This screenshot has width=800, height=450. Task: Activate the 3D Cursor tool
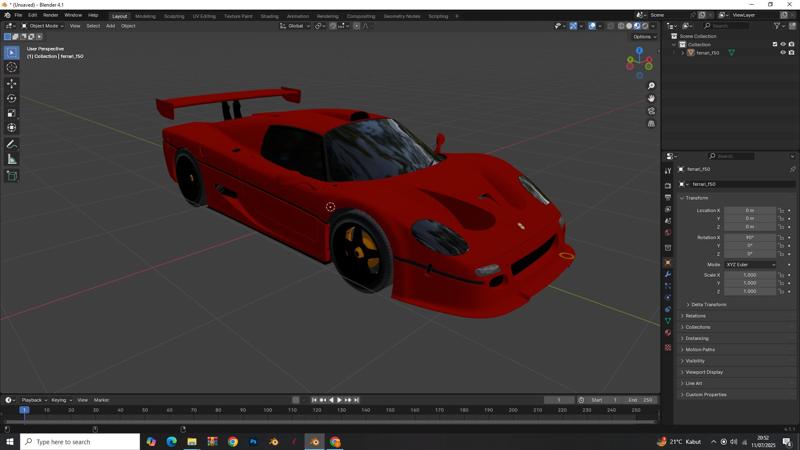coord(12,67)
